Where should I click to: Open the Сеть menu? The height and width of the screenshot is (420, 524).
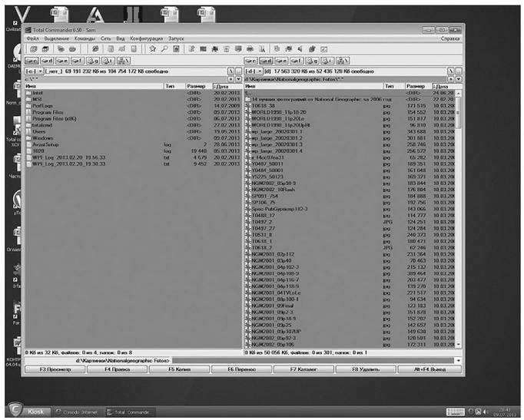click(x=105, y=38)
